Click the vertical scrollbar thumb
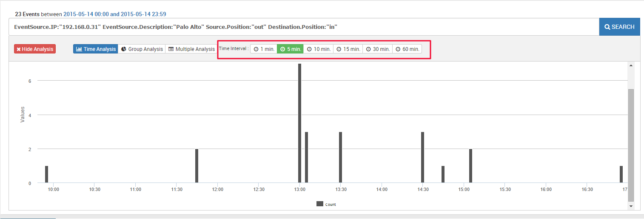 click(631, 145)
